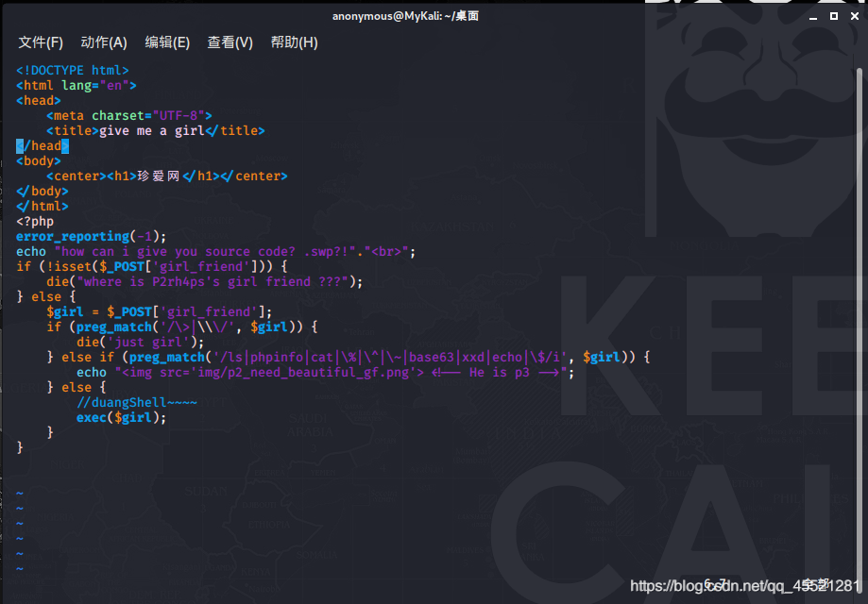
Task: Click the opening <head> tag line
Action: 39,101
